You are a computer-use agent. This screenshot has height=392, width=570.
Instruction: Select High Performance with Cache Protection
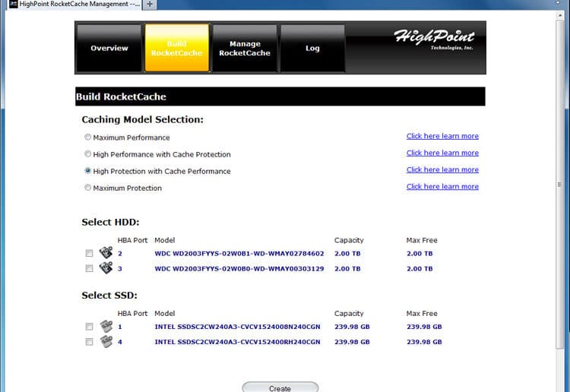pyautogui.click(x=87, y=153)
